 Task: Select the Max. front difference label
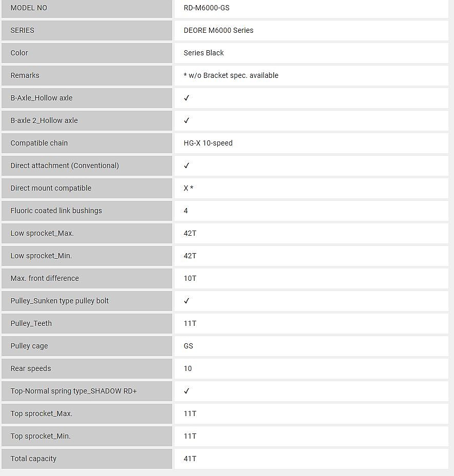tap(45, 278)
